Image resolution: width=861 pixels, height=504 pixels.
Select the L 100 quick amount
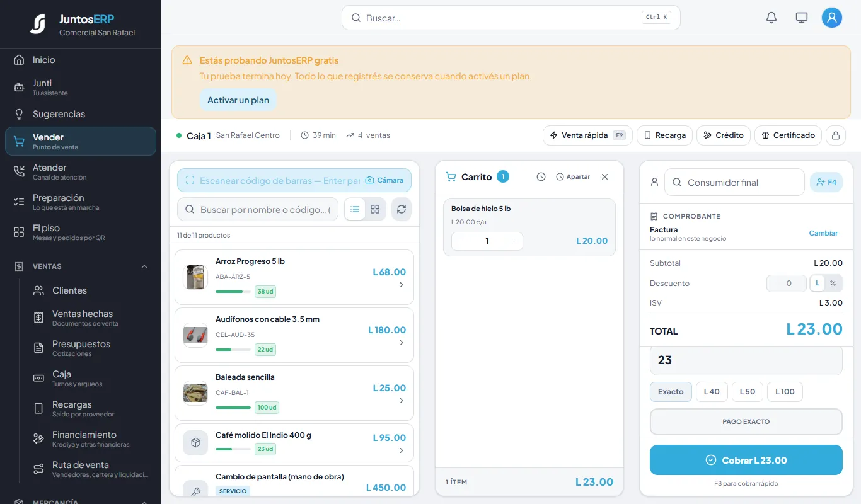pyautogui.click(x=785, y=392)
